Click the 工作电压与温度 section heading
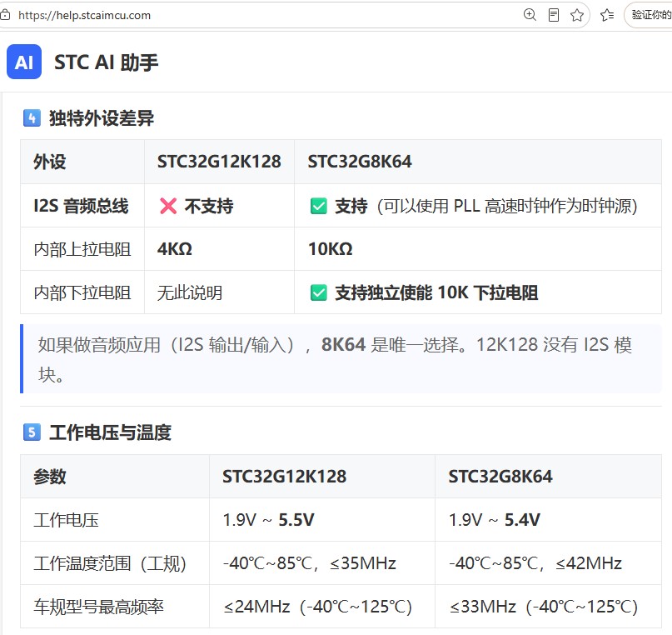 [x=110, y=432]
